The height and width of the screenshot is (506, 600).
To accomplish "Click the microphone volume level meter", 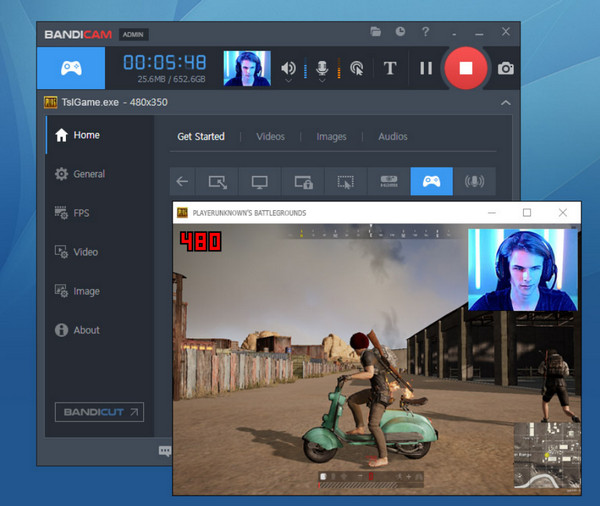I will click(339, 68).
